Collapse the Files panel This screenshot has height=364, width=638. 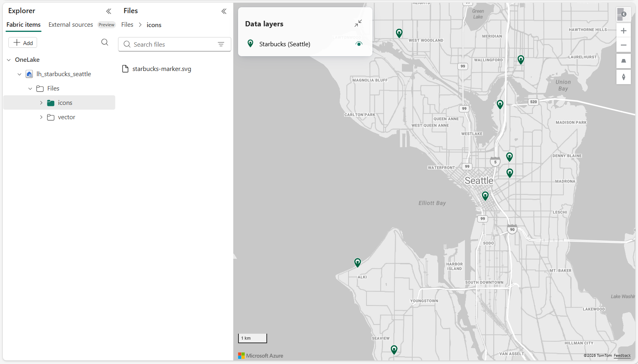[x=224, y=11]
